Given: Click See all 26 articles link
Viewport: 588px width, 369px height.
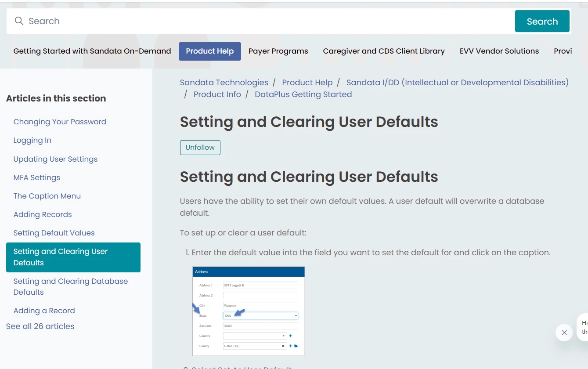Looking at the screenshot, I should click(40, 326).
